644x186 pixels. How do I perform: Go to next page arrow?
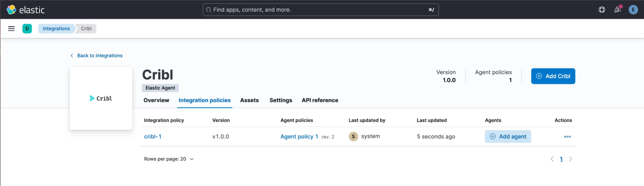click(x=571, y=159)
